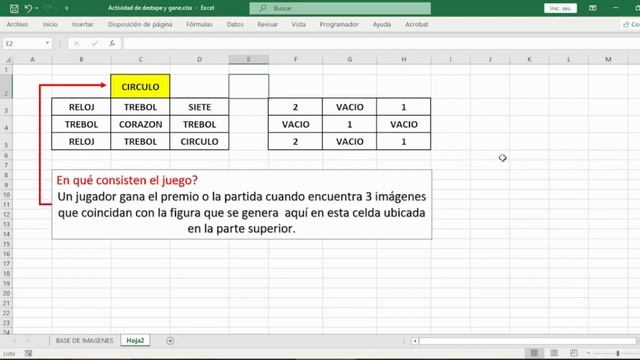Click the horizontal scrollbar track
Screen dimensions: 640x360
pyautogui.click(x=527, y=341)
